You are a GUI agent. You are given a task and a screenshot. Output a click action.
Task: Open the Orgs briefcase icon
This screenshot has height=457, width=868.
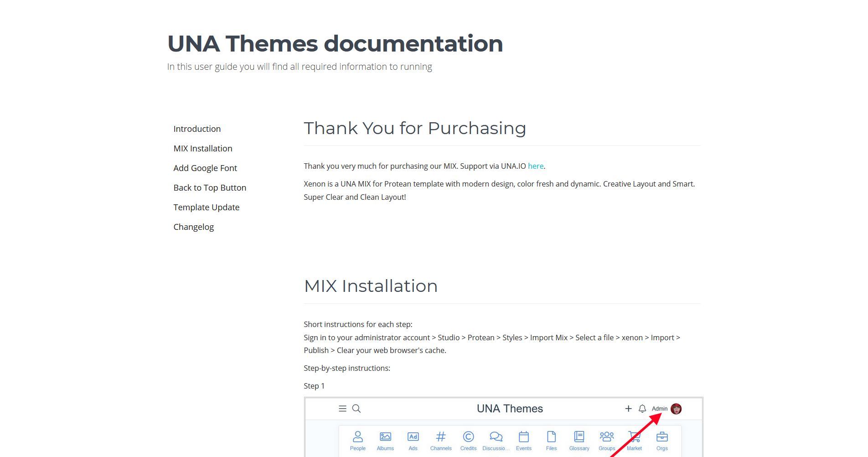[662, 437]
